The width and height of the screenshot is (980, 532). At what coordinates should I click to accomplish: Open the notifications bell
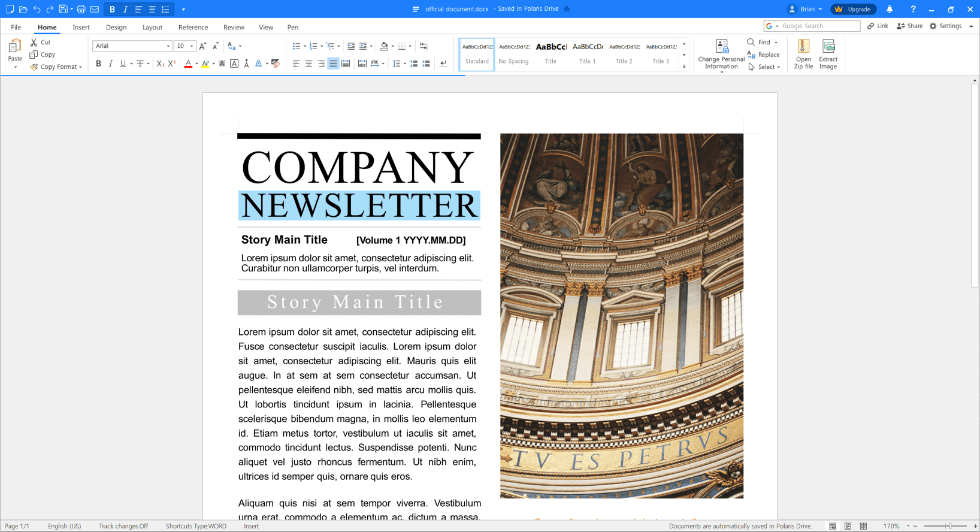coord(890,9)
